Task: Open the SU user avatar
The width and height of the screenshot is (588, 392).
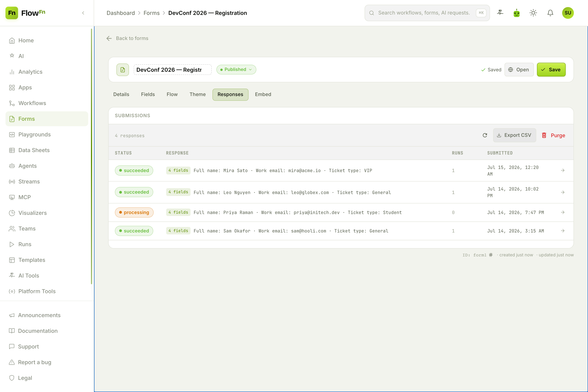Action: 568,13
